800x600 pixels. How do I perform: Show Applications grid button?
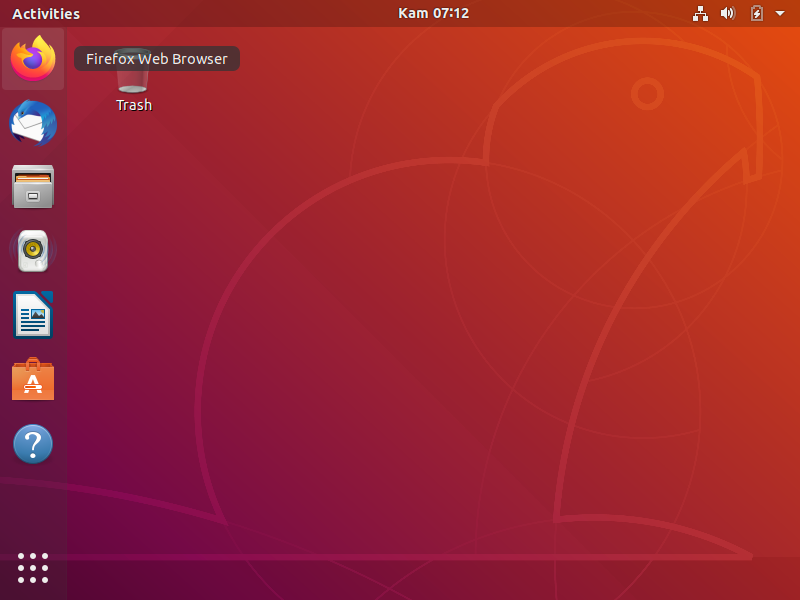click(x=33, y=568)
